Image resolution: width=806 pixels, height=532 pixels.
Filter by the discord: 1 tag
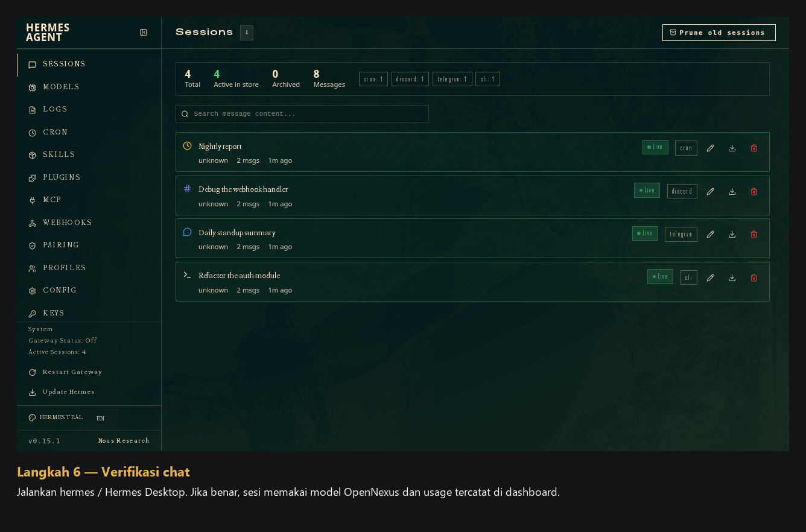(x=410, y=79)
